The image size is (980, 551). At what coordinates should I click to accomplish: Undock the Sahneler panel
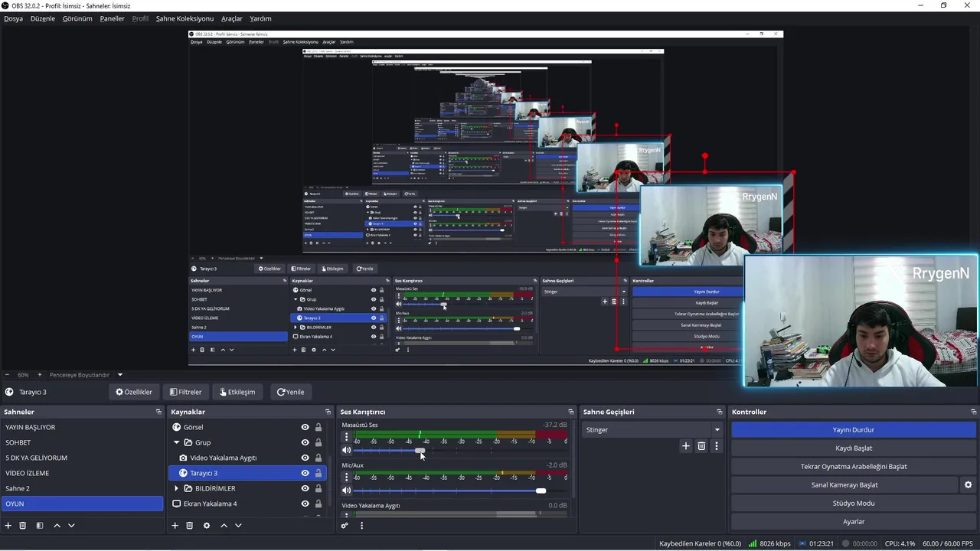(x=158, y=412)
